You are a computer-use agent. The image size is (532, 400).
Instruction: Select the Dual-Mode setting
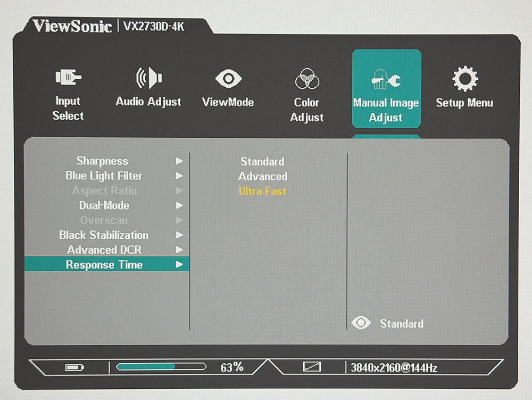pos(104,205)
